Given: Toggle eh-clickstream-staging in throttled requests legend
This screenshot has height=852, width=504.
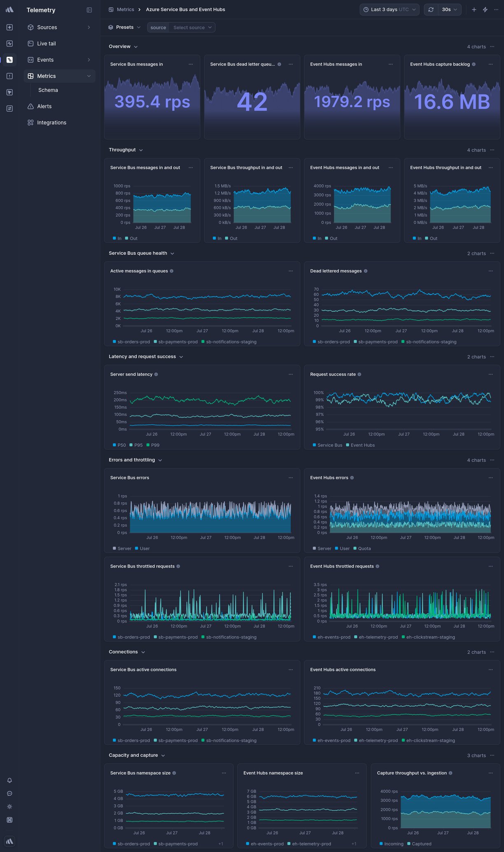Looking at the screenshot, I should 428,637.
